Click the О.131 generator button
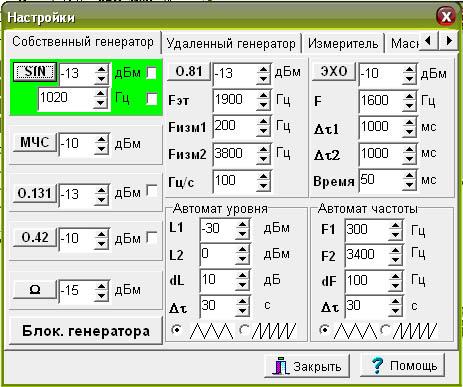Screen dimensions: 463x387 pyautogui.click(x=35, y=193)
